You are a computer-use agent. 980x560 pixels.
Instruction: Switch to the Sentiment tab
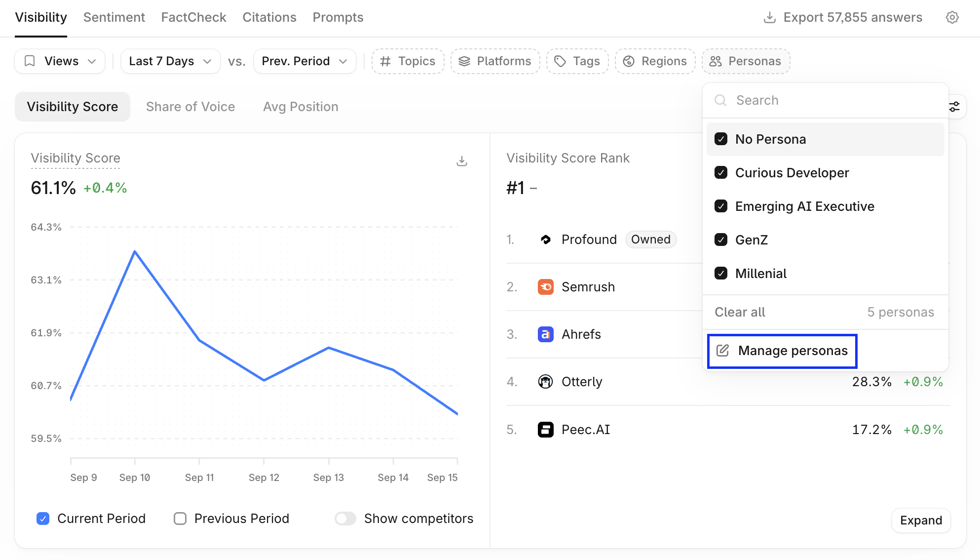coord(114,17)
